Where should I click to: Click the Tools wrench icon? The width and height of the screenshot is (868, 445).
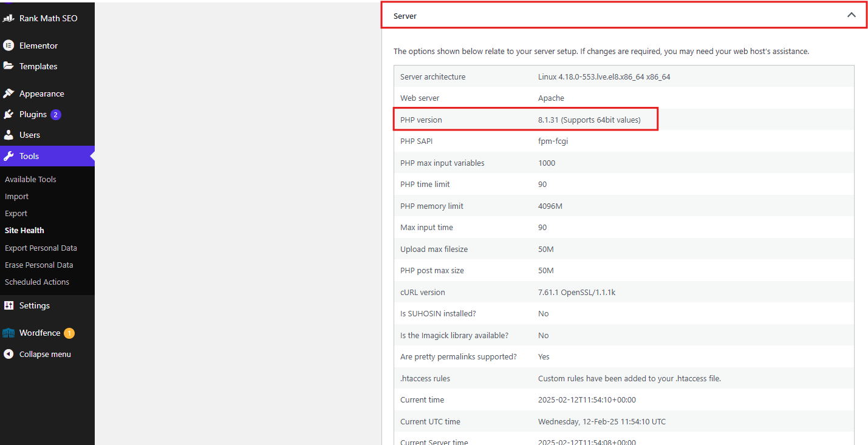coord(9,156)
